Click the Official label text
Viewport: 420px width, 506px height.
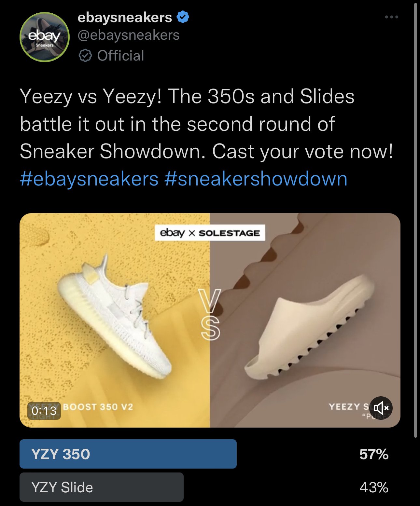(120, 56)
